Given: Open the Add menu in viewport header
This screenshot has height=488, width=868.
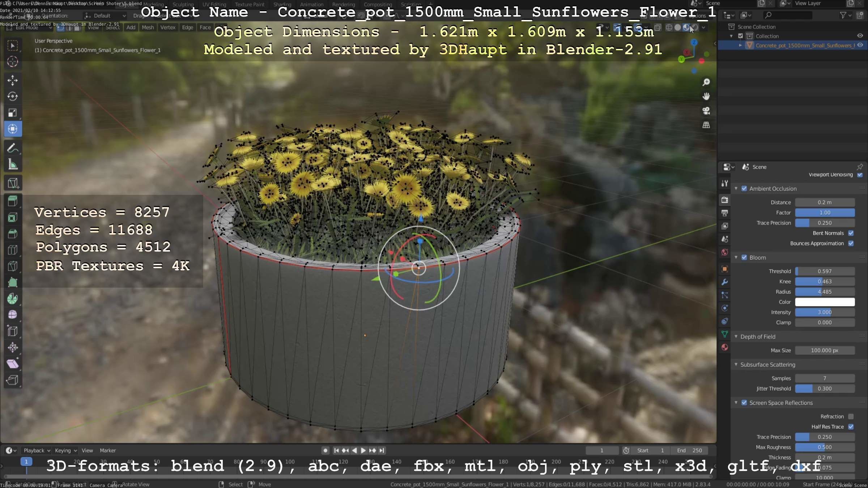Looking at the screenshot, I should pos(131,27).
